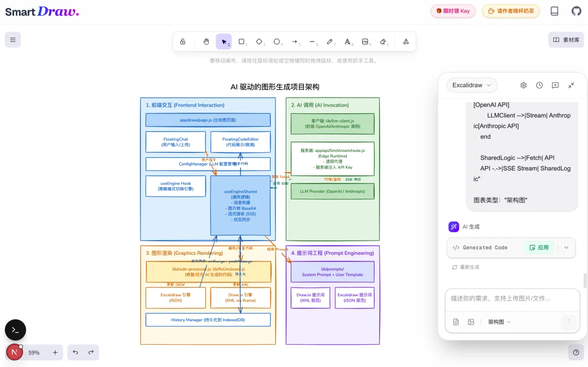Select the Rectangle tool
The image size is (588, 367).
click(241, 41)
